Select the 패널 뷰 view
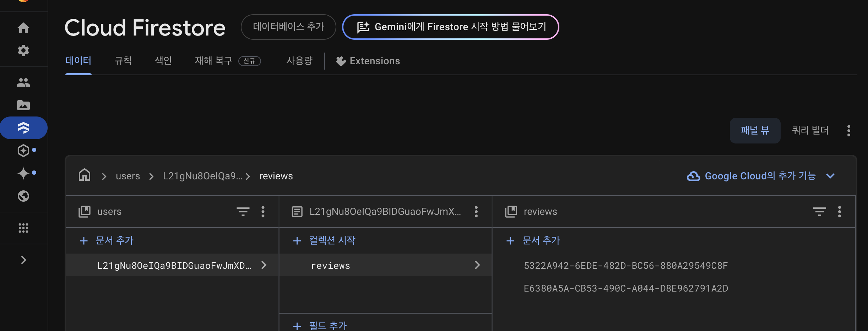The height and width of the screenshot is (331, 868). click(x=755, y=131)
